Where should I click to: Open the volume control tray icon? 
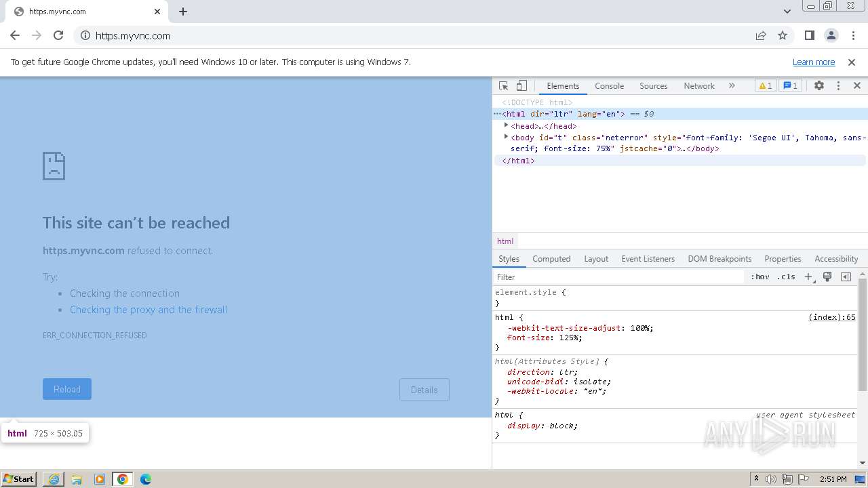click(771, 479)
